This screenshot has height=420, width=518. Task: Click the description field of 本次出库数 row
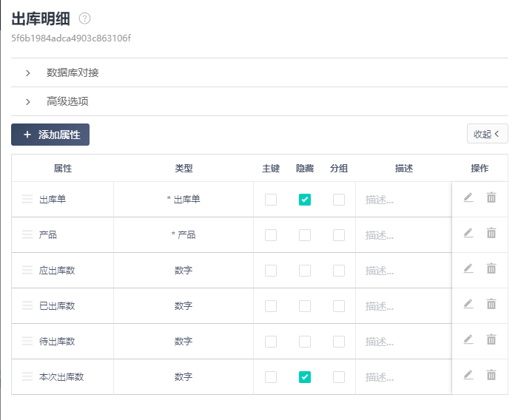point(403,377)
